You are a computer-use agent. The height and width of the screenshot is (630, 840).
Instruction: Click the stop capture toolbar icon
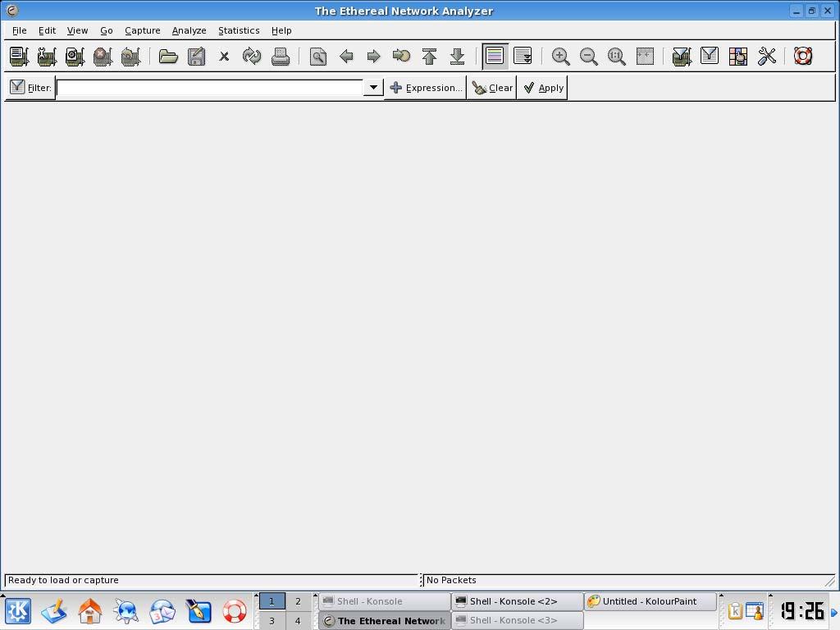[x=103, y=57]
